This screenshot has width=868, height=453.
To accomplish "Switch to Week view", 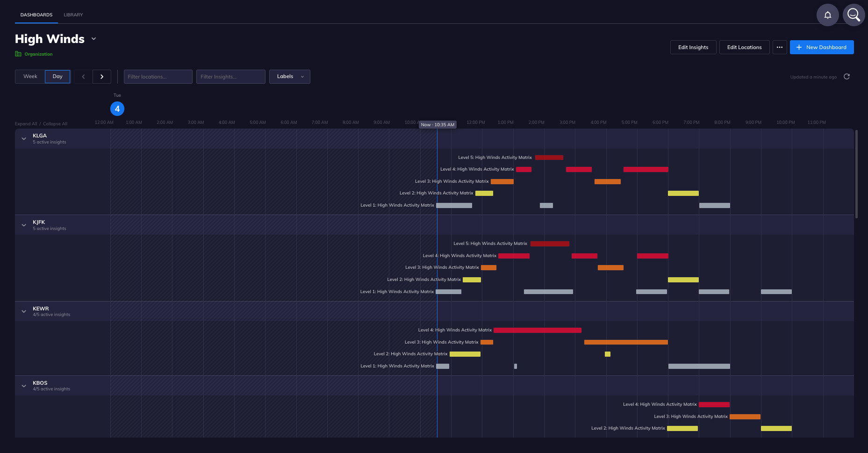I will (x=30, y=76).
